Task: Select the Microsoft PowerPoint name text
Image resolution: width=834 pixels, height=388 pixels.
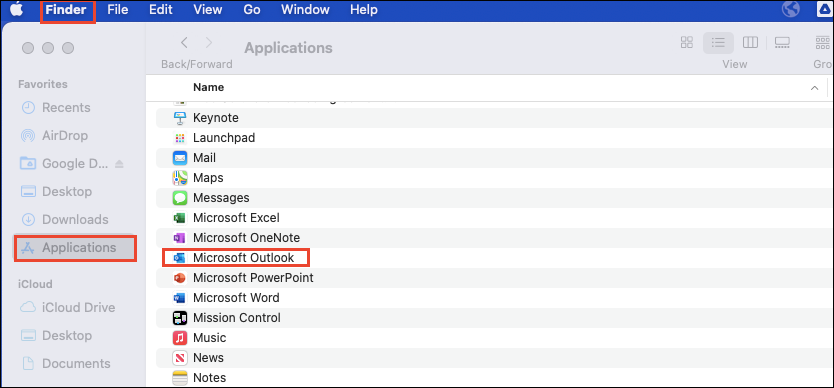Action: (x=253, y=278)
